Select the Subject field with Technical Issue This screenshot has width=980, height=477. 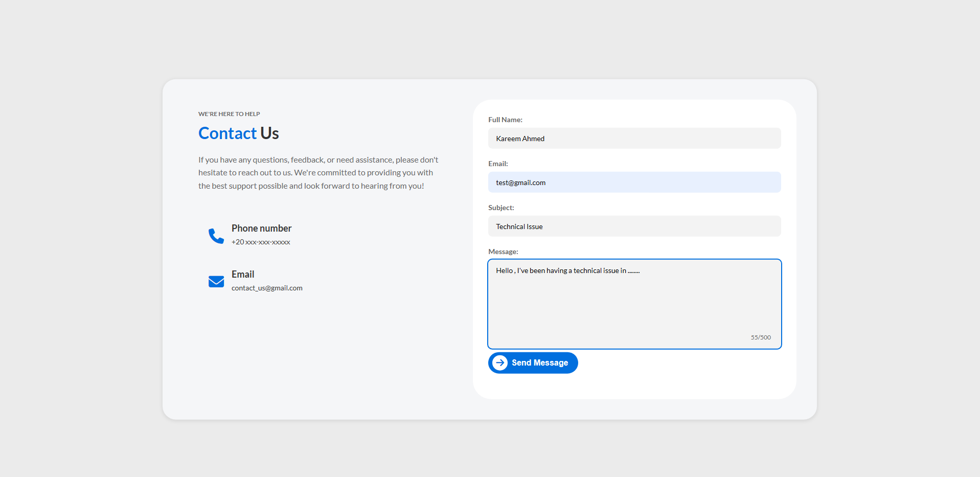[634, 226]
